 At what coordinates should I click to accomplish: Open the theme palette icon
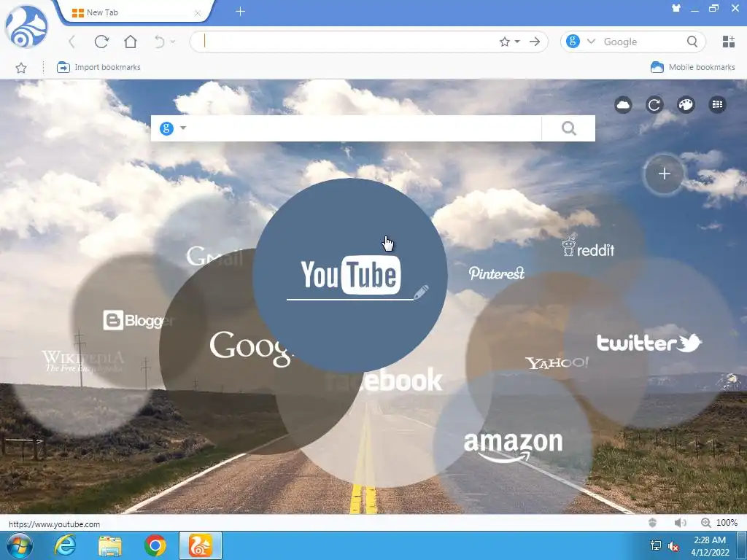(x=686, y=105)
